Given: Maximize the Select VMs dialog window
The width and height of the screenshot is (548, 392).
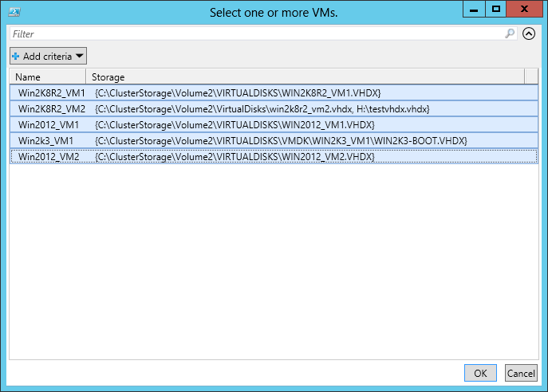Looking at the screenshot, I should [x=495, y=10].
